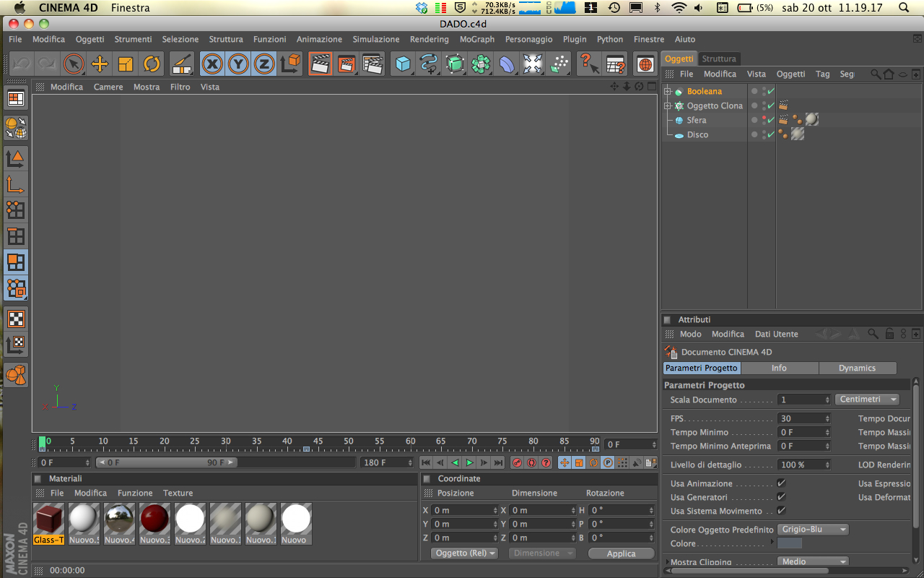Toggle X axis lock
The image size is (924, 578).
click(x=212, y=64)
